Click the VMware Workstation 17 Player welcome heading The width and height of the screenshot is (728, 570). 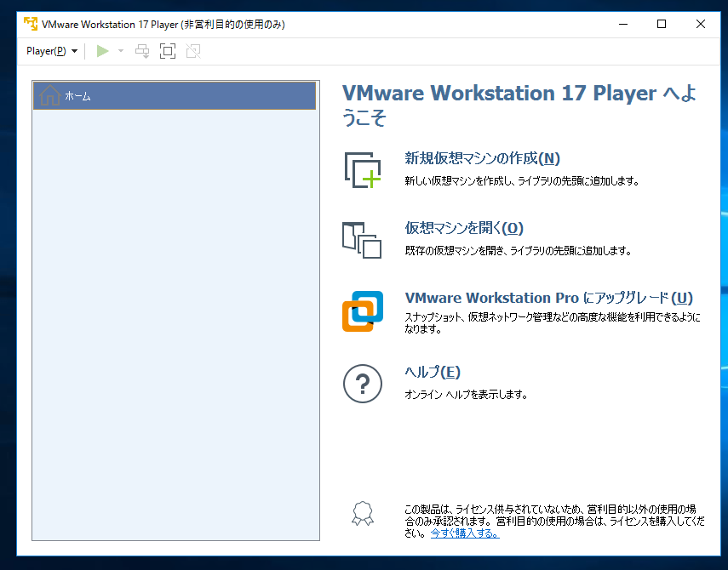click(519, 105)
